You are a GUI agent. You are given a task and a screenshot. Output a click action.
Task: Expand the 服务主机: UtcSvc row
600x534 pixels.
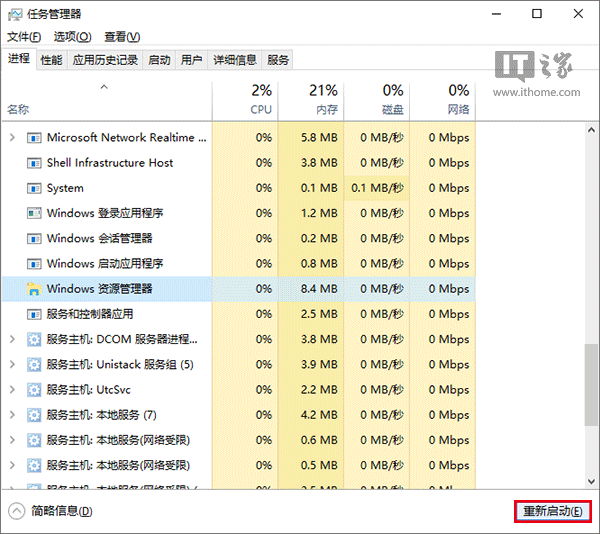12,389
